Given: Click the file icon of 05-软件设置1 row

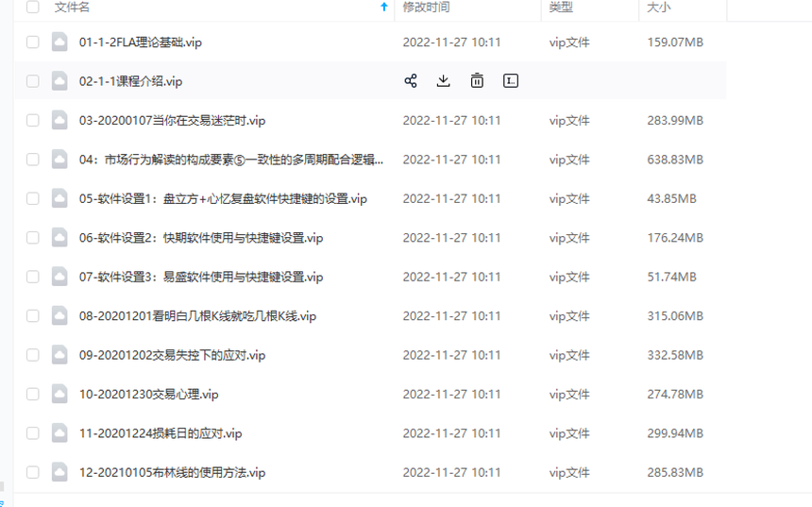Looking at the screenshot, I should click(59, 198).
